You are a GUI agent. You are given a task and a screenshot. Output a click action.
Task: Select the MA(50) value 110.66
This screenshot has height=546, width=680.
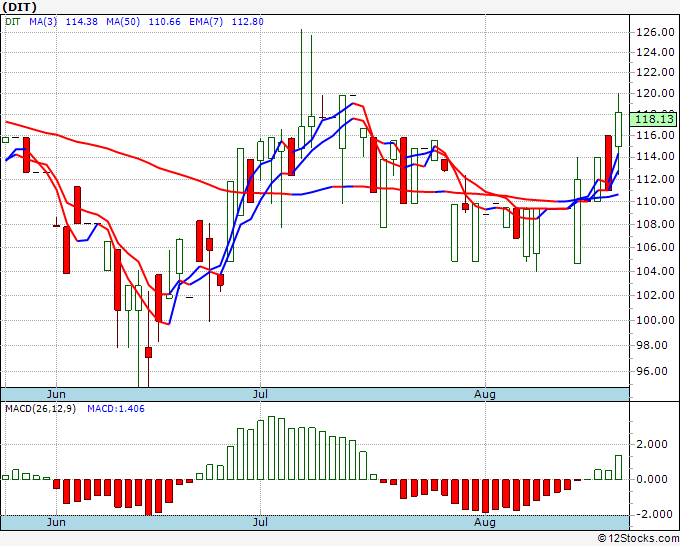pos(164,21)
